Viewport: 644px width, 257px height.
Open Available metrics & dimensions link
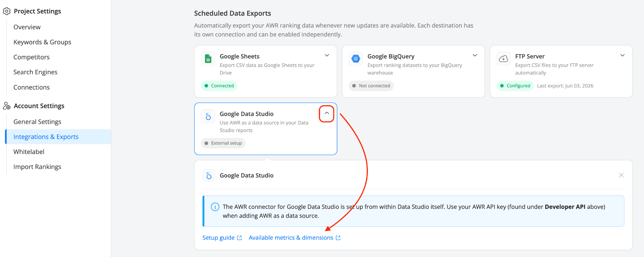pos(291,238)
